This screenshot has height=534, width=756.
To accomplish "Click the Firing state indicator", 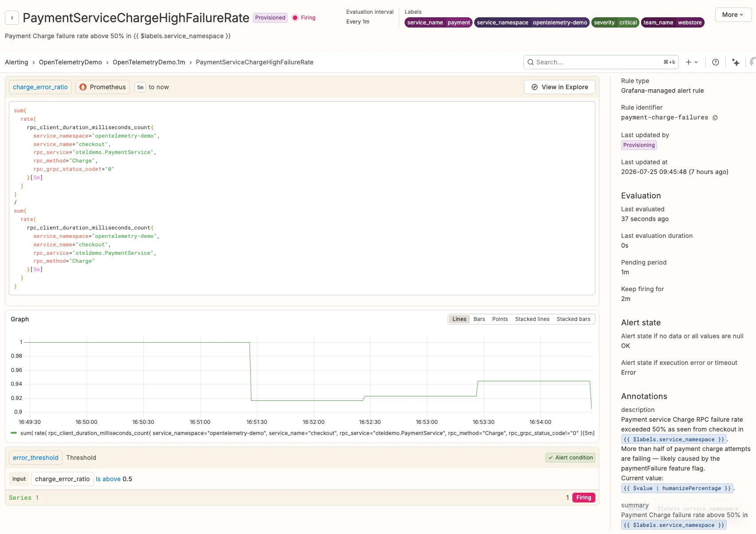I will (304, 18).
